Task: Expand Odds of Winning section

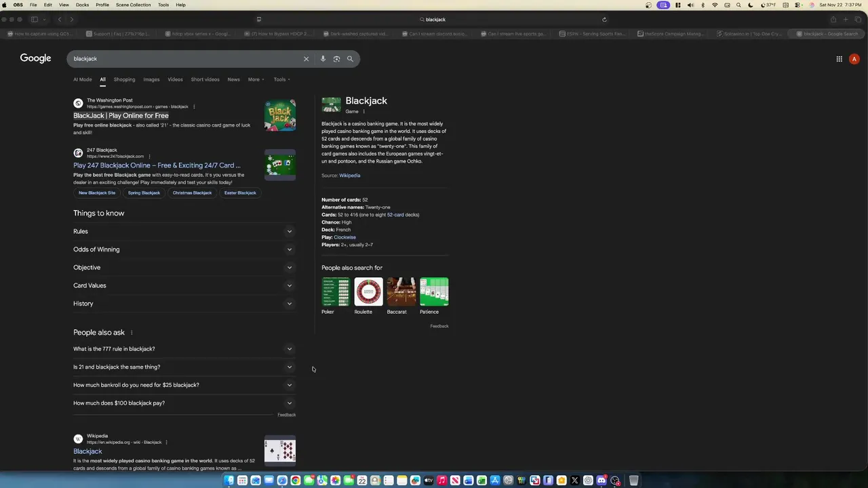Action: (184, 249)
